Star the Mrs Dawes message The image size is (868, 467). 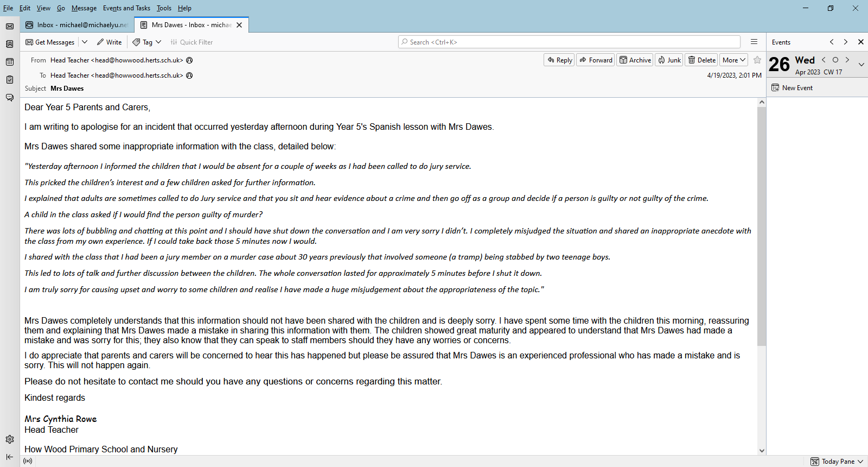click(x=757, y=60)
